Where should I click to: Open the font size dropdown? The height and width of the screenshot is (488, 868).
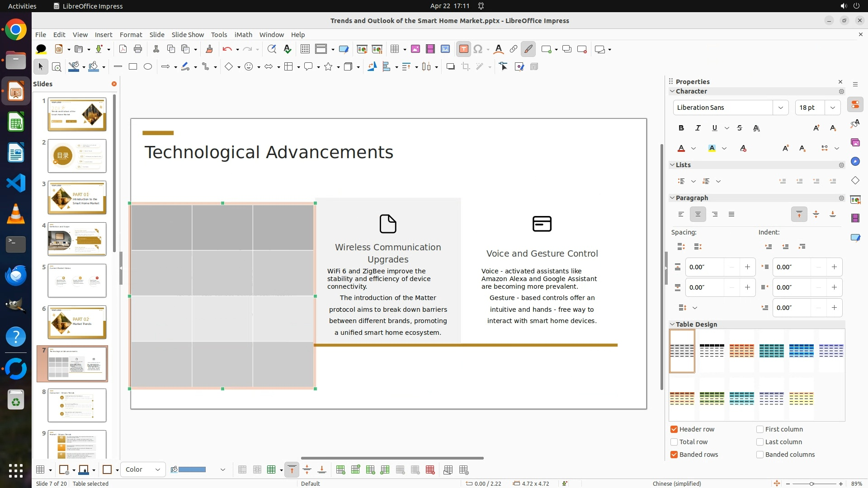(x=833, y=108)
